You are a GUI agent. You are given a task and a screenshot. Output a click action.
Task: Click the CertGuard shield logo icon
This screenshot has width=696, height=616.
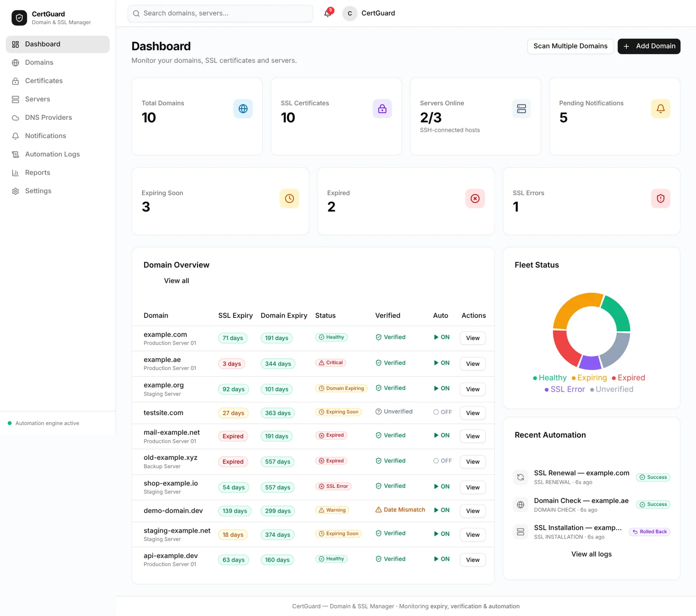19,18
